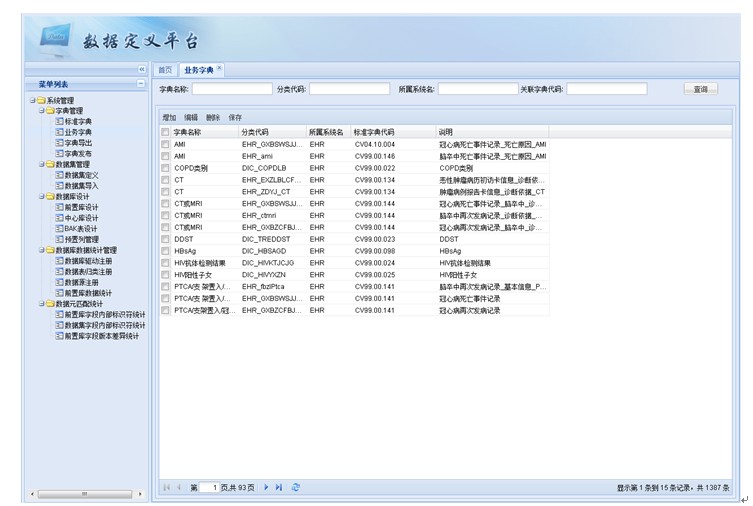
Task: Collapse the 菜单列表 panel
Action: [141, 84]
